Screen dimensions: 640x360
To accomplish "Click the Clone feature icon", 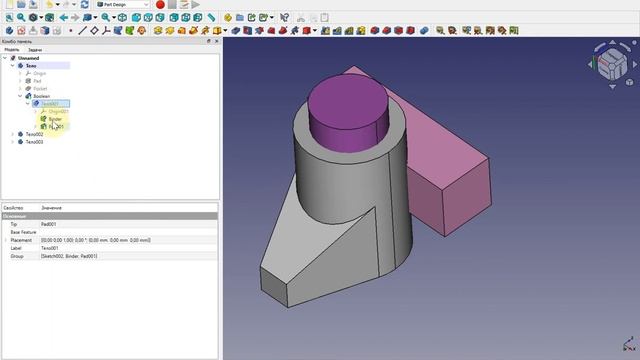I will (x=142, y=31).
